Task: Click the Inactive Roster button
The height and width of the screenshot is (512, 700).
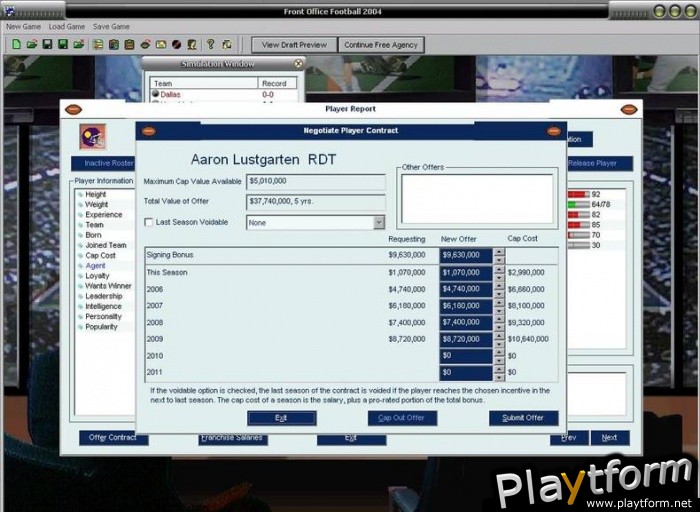Action: (104, 163)
